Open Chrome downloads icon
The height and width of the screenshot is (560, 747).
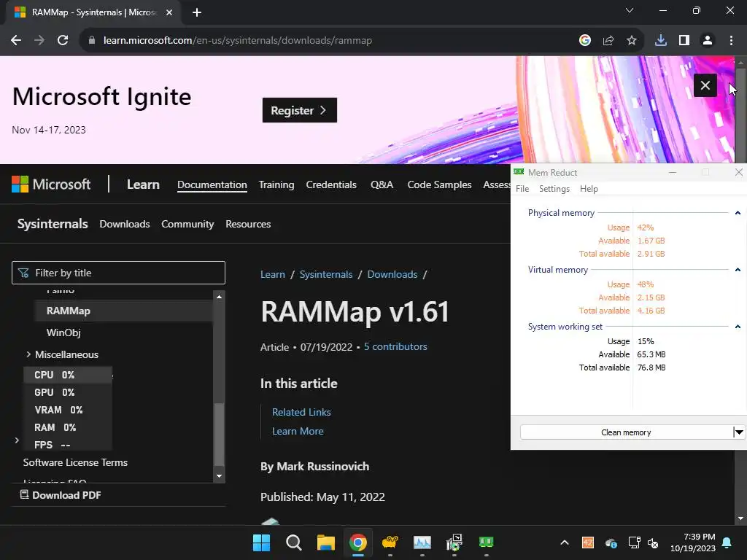coord(661,41)
